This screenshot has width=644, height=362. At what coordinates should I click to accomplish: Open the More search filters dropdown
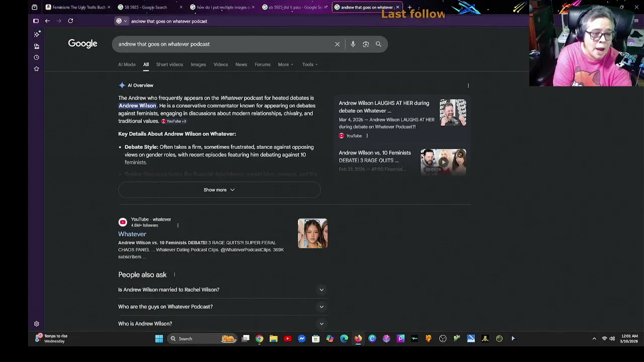pos(285,64)
